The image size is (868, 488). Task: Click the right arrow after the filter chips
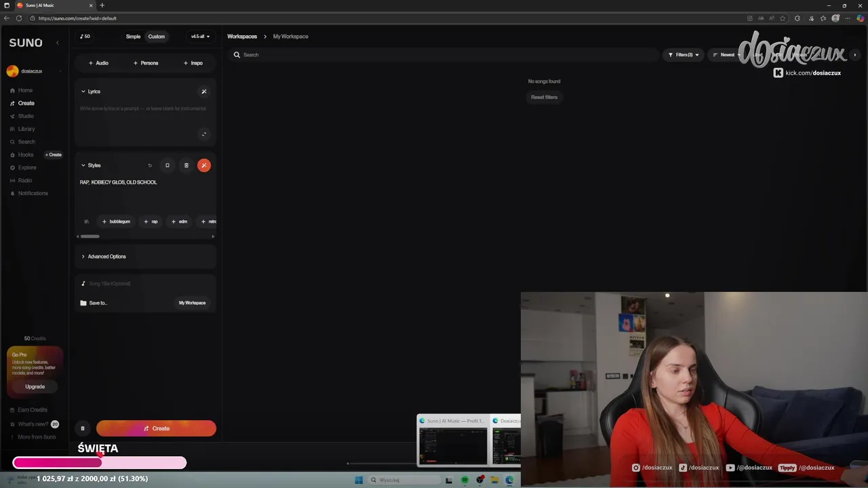(x=855, y=55)
